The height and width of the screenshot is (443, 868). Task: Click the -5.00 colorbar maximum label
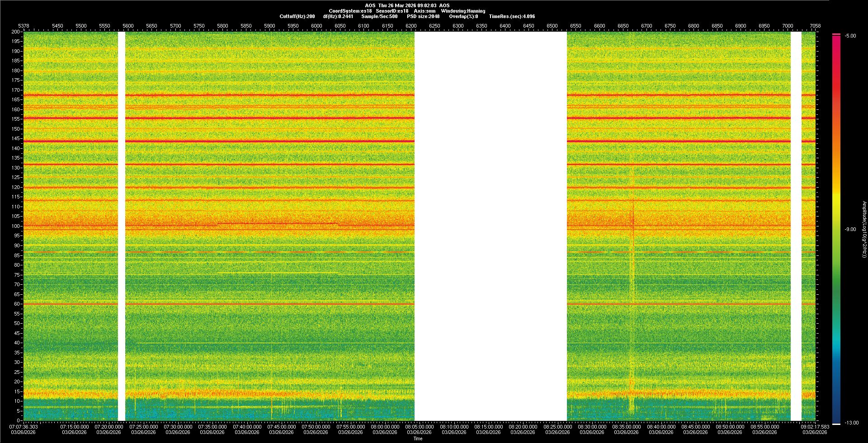850,36
